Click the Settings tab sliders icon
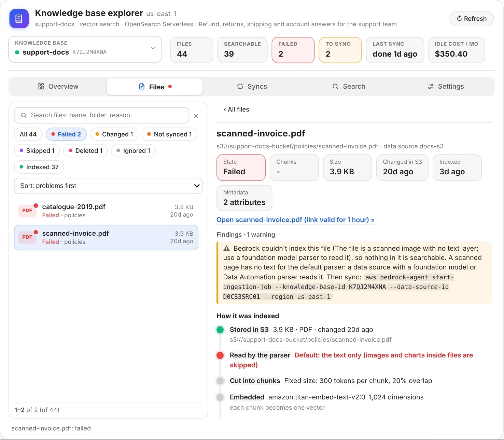Screen dimensions: 504x440 pos(431,87)
